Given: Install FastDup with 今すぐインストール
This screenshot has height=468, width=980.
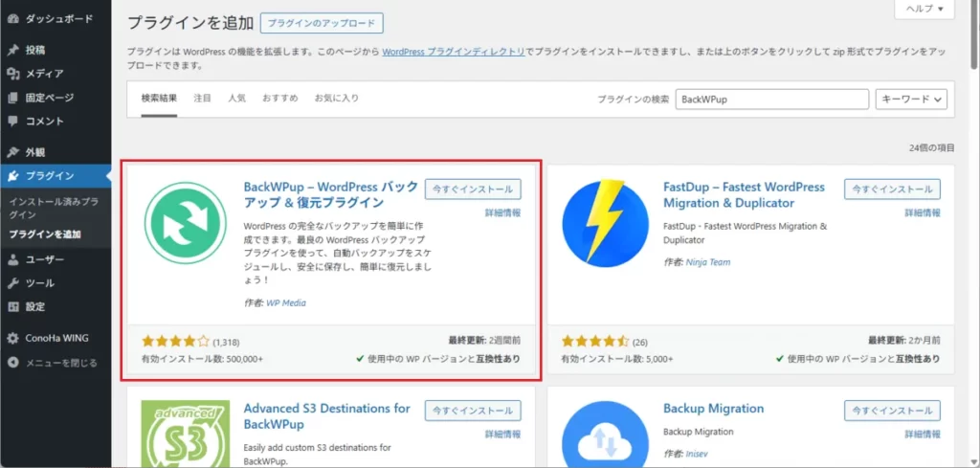Looking at the screenshot, I should pos(892,189).
